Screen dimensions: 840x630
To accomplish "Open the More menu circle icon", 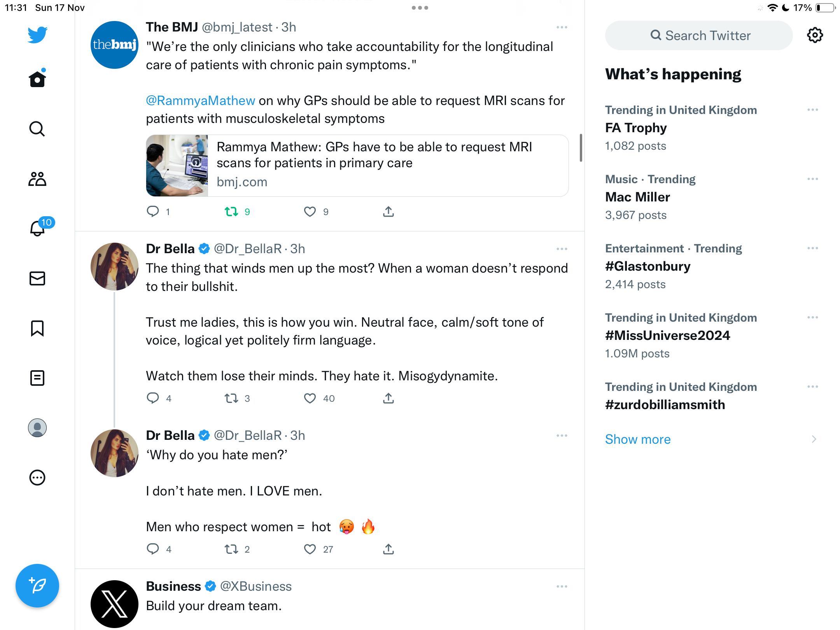I will pyautogui.click(x=37, y=478).
